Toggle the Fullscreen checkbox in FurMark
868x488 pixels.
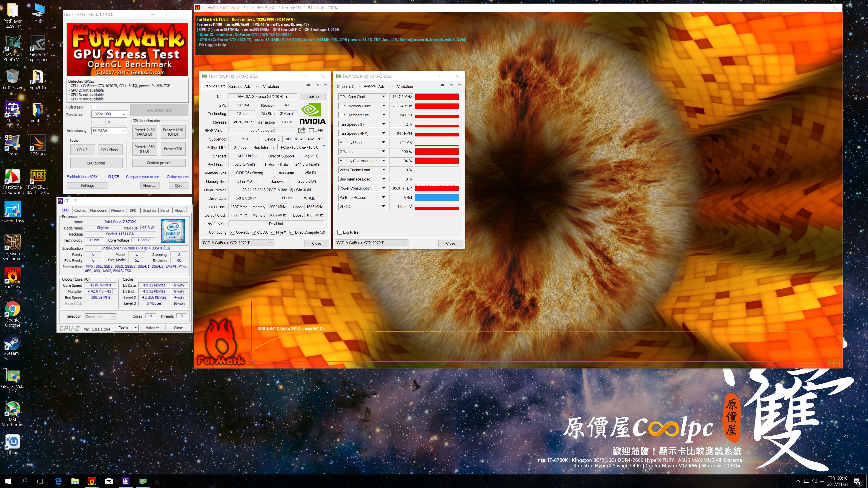point(94,107)
